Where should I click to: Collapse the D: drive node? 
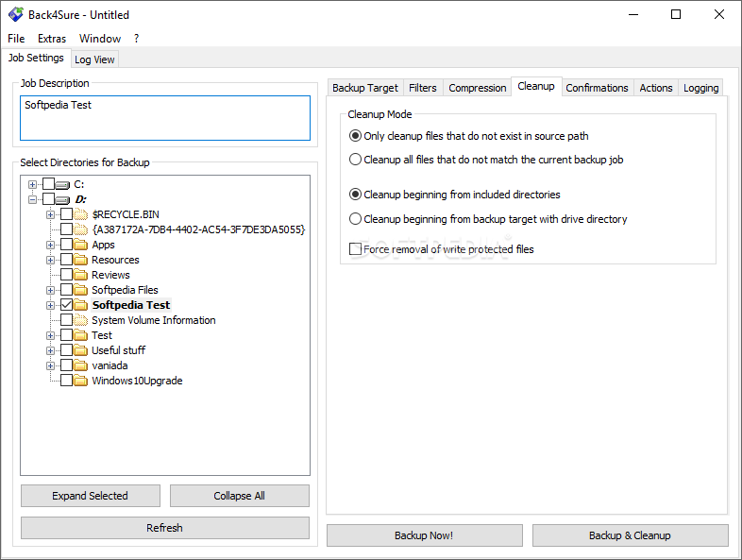(32, 200)
